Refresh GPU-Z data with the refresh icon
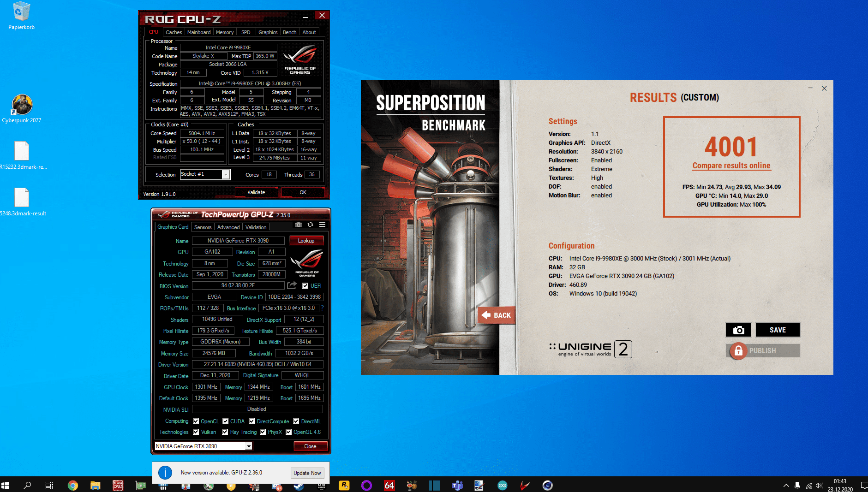The image size is (868, 492). point(310,225)
